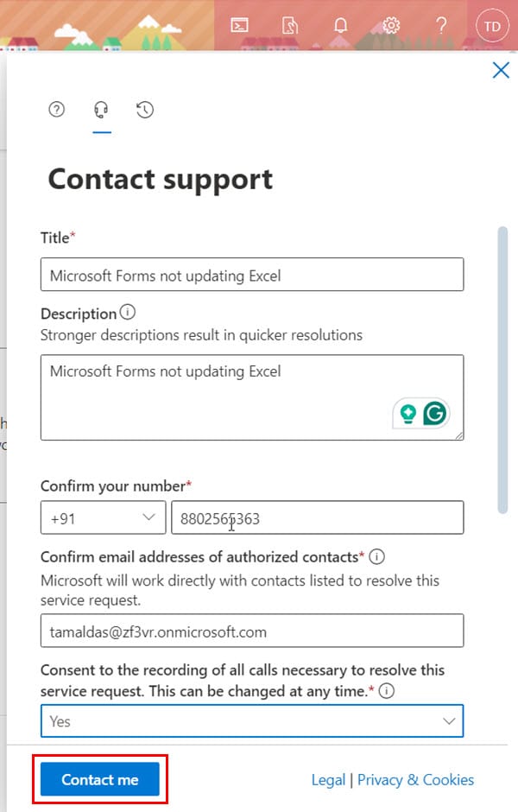The image size is (518, 812).
Task: Click the notifications bell icon
Action: tap(340, 25)
